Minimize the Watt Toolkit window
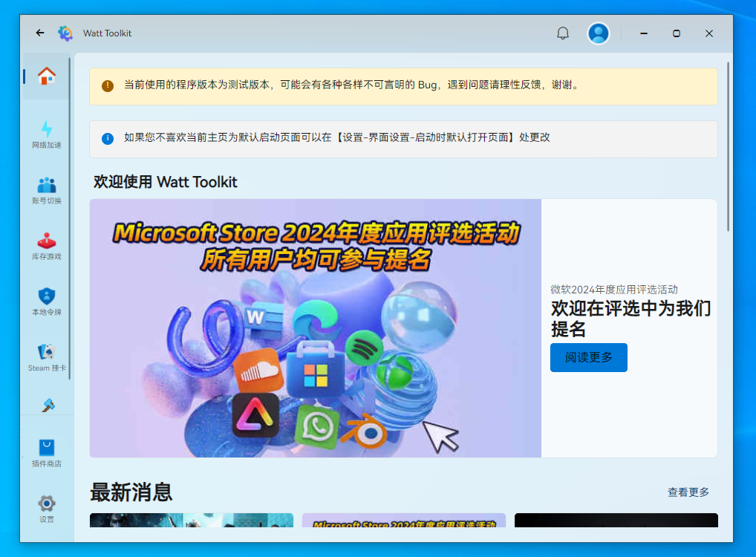 644,33
